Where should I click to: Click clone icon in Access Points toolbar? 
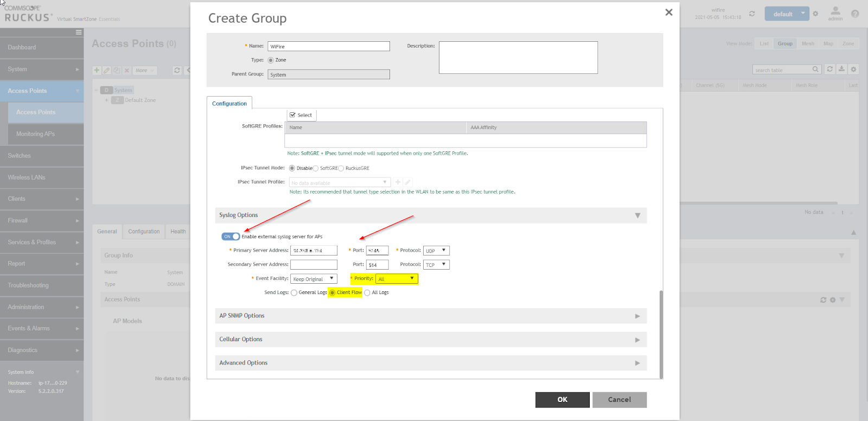click(117, 70)
